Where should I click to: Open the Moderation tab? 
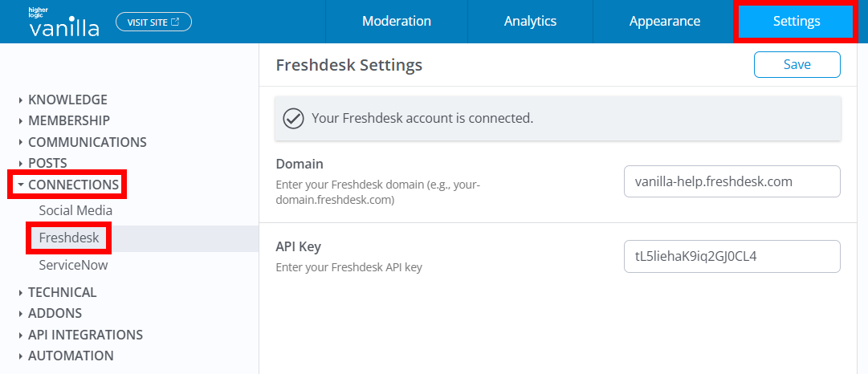click(397, 22)
